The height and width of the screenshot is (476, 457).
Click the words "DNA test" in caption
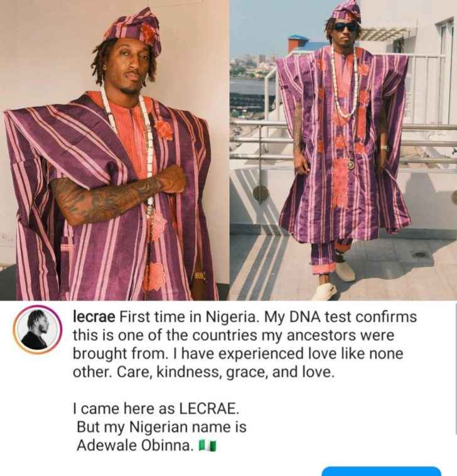[x=320, y=317]
